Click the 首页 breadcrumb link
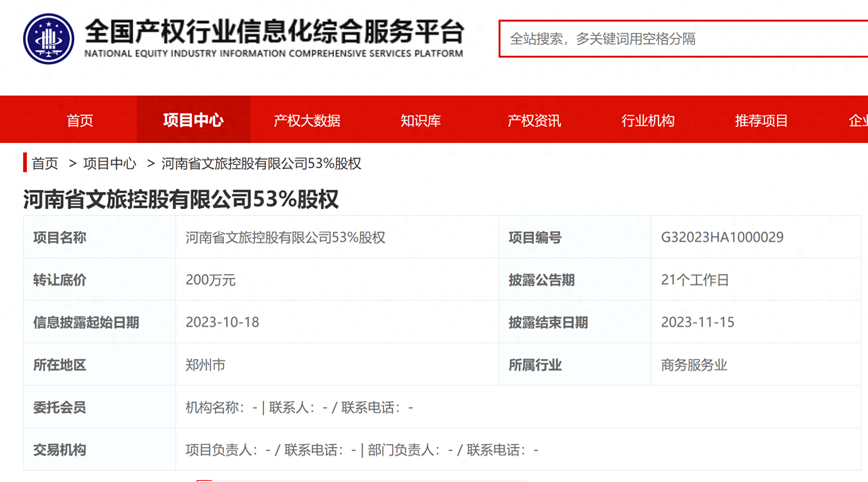 pyautogui.click(x=45, y=163)
